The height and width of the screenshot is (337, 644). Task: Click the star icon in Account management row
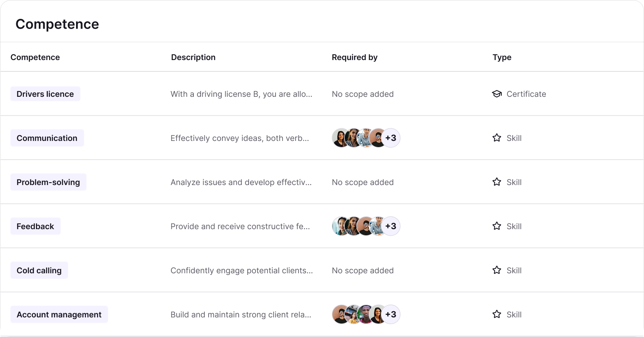(497, 314)
